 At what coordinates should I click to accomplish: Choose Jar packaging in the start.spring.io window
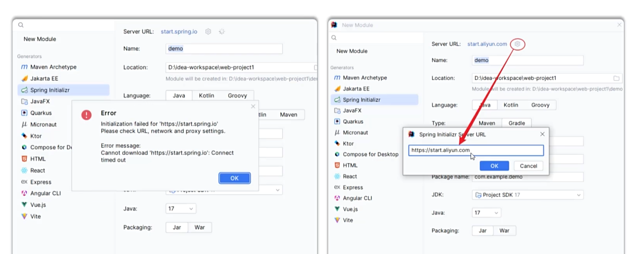click(x=177, y=228)
